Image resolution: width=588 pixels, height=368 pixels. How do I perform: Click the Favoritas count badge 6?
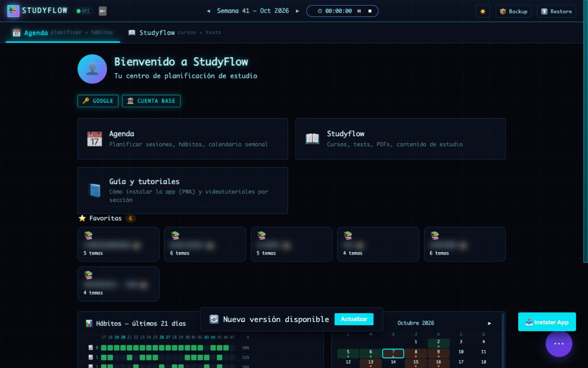coord(130,219)
